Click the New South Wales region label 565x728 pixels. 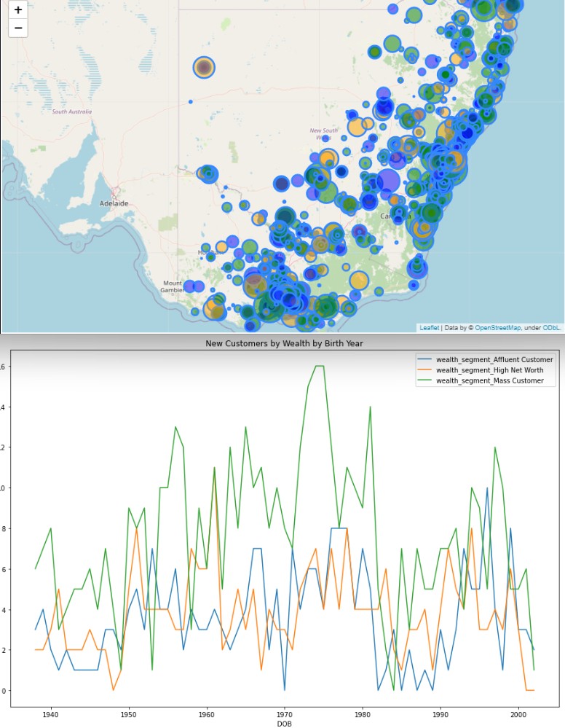[x=323, y=134]
